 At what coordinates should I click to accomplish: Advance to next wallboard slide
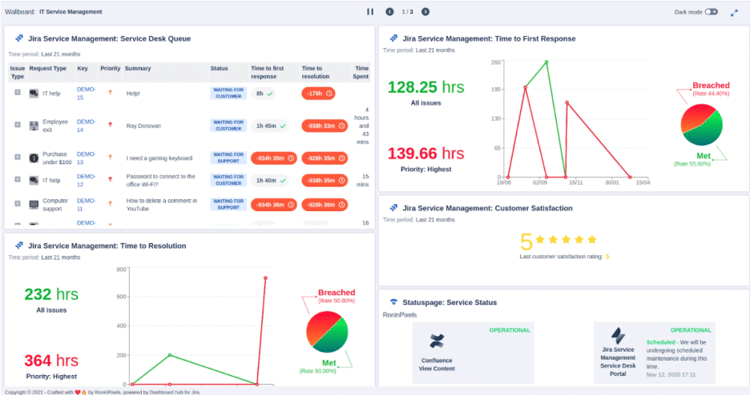coord(425,11)
